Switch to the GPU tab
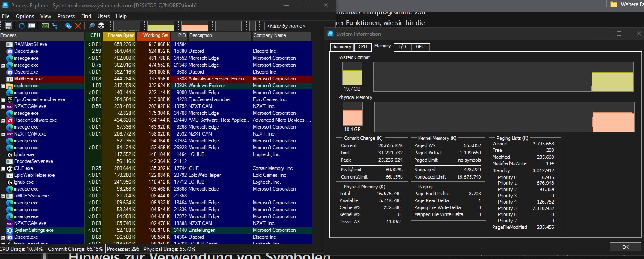Screen dimensions: 644x259 [x=420, y=47]
